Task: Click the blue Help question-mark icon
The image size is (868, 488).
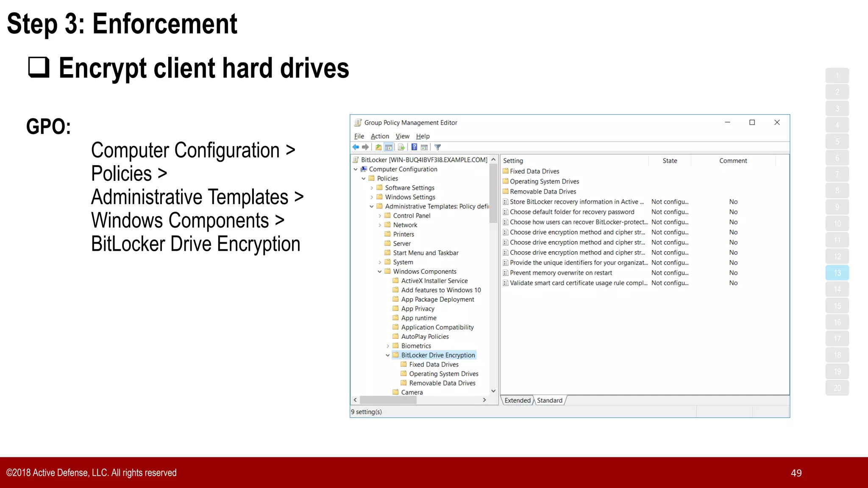Action: (x=414, y=147)
